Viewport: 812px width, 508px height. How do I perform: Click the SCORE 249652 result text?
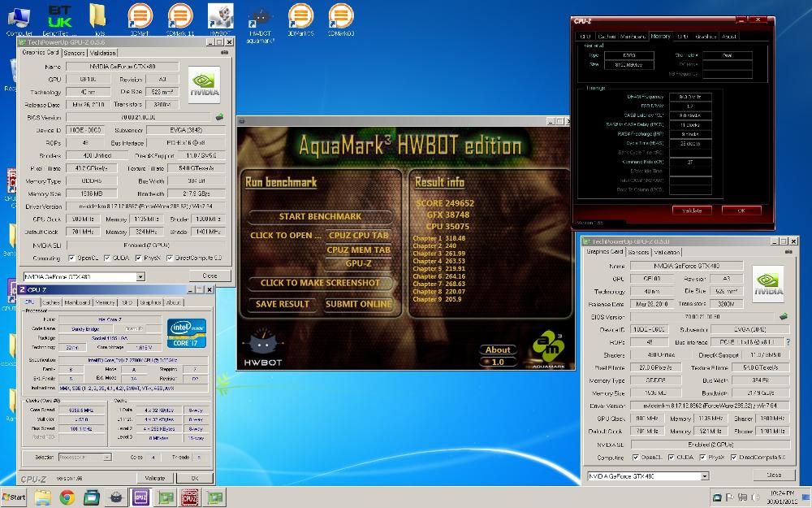point(445,203)
